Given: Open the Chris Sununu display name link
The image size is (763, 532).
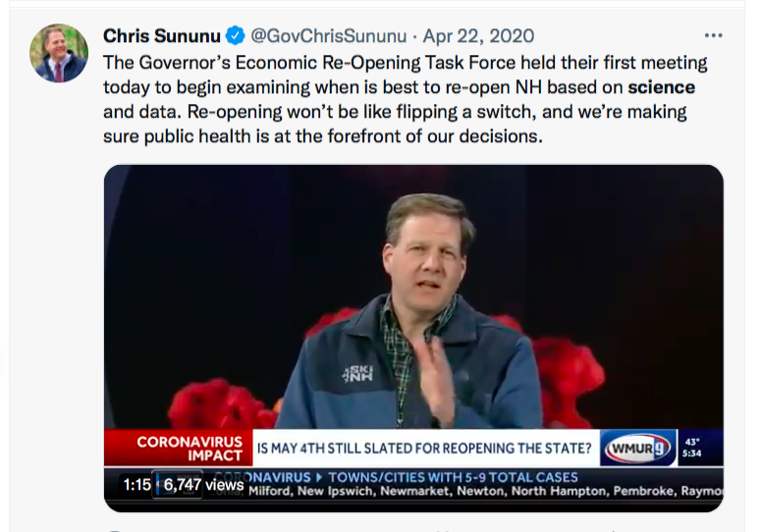Looking at the screenshot, I should (x=162, y=36).
